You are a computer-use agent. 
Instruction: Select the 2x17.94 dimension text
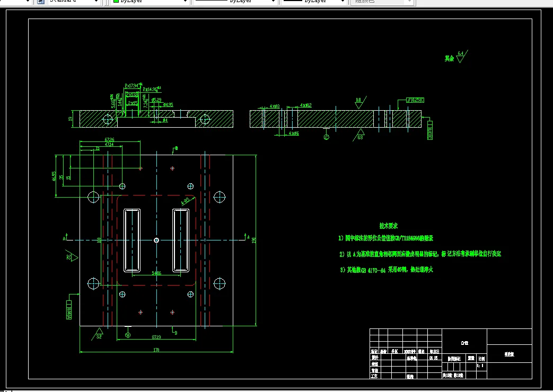tap(133, 86)
